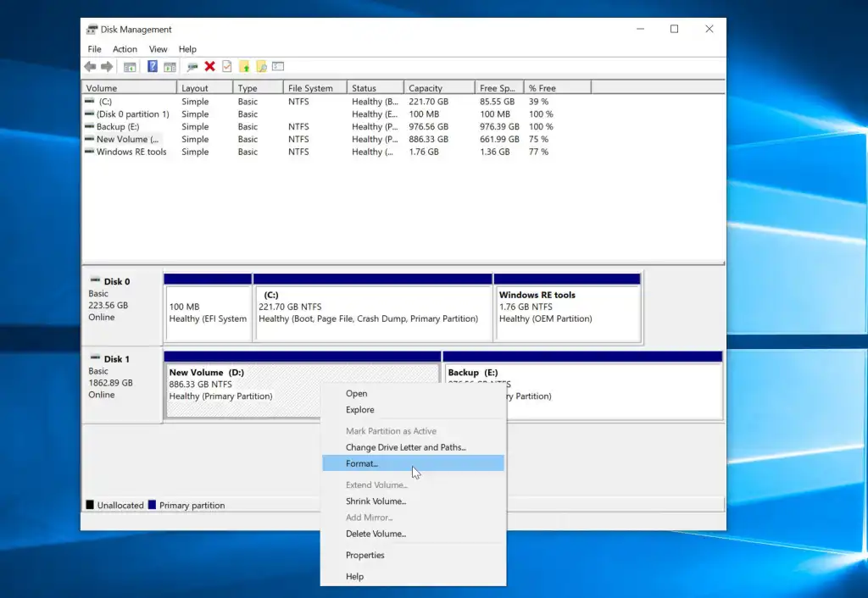
Task: Open the Action menu
Action: tap(125, 49)
